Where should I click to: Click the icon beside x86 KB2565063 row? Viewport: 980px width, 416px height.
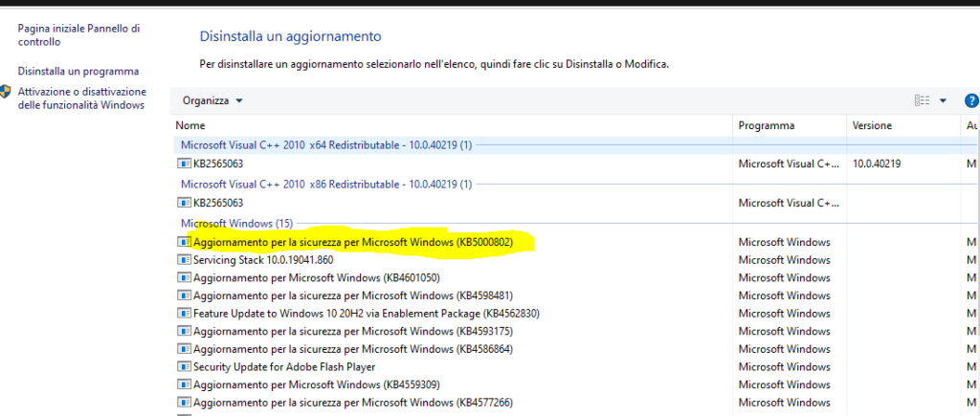184,203
